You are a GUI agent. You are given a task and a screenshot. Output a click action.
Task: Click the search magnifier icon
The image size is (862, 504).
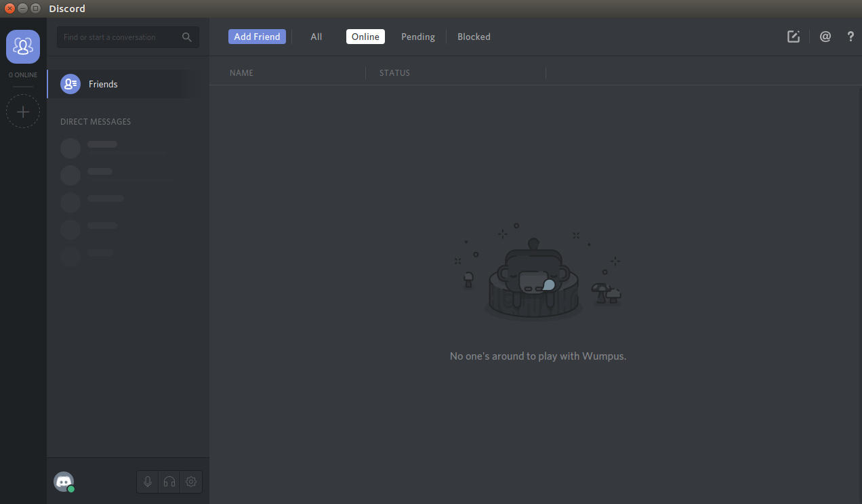(x=186, y=37)
